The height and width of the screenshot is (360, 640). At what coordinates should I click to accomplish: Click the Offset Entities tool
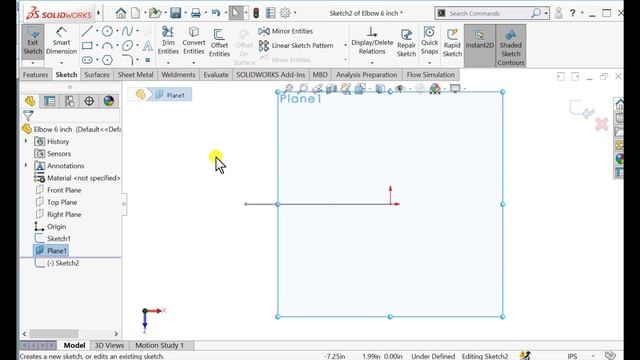(x=219, y=43)
